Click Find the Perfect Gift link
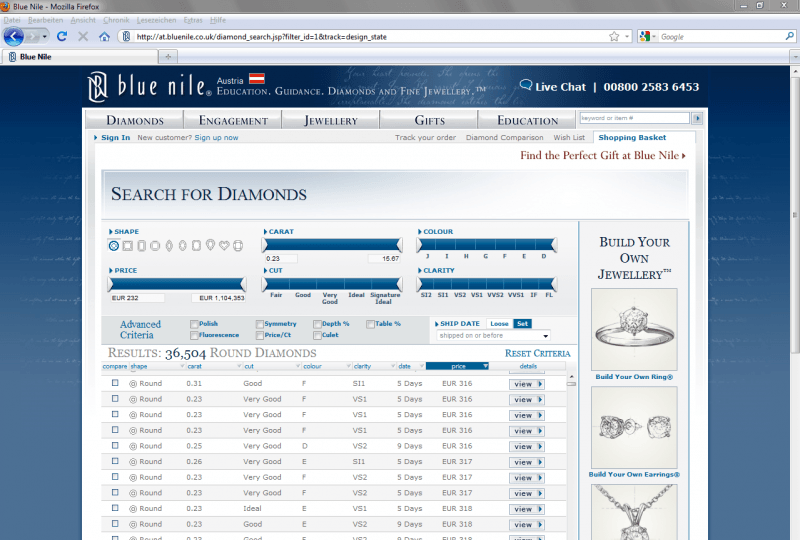Screen dimensions: 800x540 click(x=603, y=155)
